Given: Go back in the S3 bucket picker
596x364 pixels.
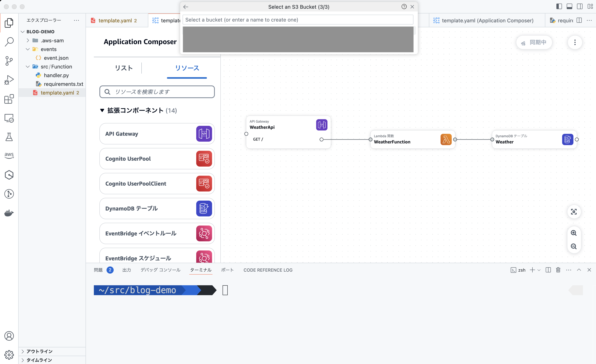Looking at the screenshot, I should [186, 7].
